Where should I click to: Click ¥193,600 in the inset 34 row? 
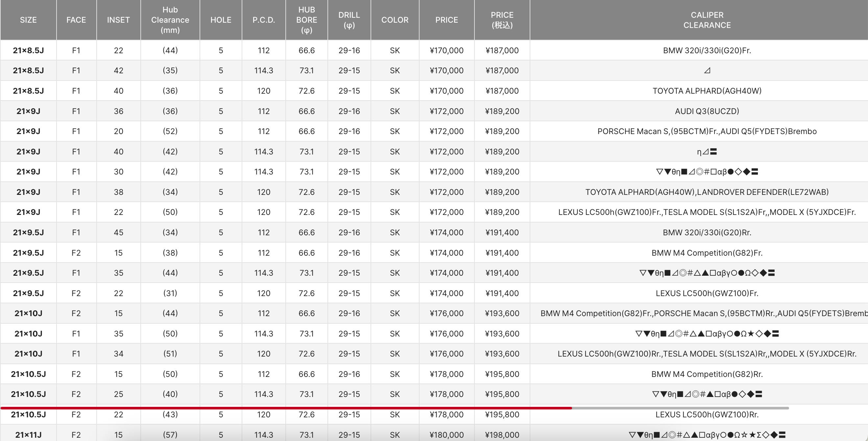[x=502, y=354]
